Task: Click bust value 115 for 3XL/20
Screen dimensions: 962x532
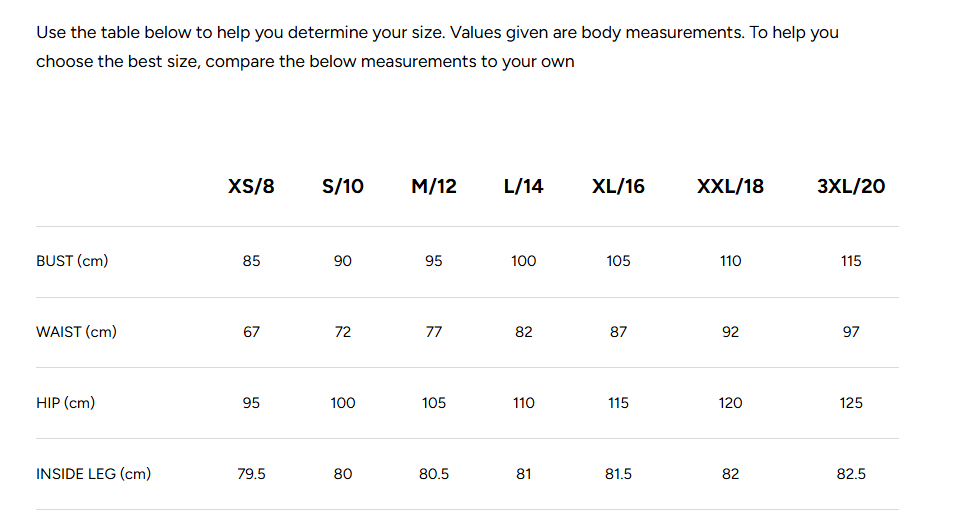Action: coord(851,261)
